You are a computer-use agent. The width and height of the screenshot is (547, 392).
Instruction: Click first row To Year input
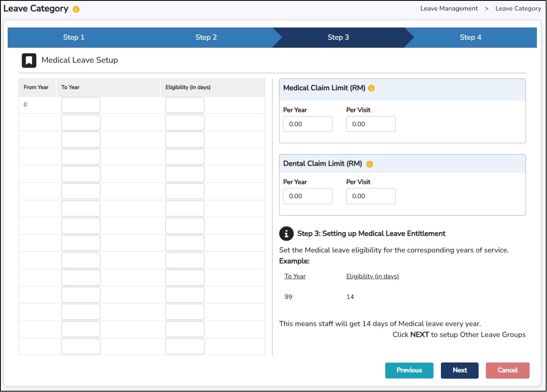point(81,105)
